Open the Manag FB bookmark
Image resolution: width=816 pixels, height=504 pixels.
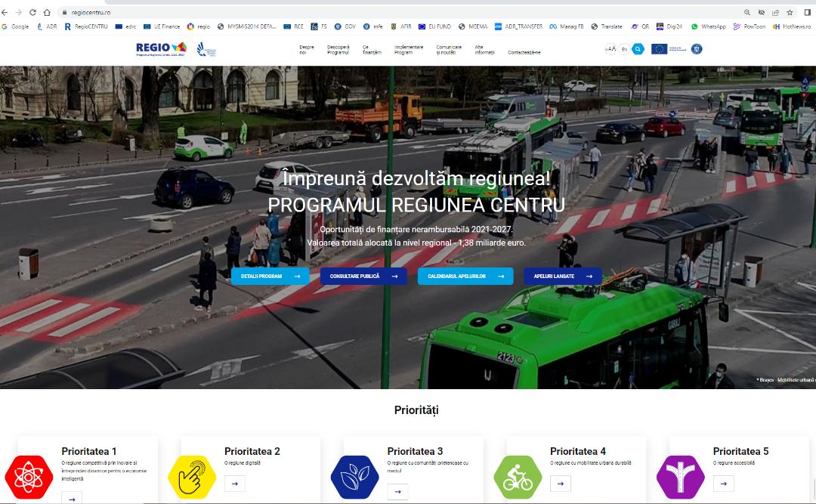567,26
